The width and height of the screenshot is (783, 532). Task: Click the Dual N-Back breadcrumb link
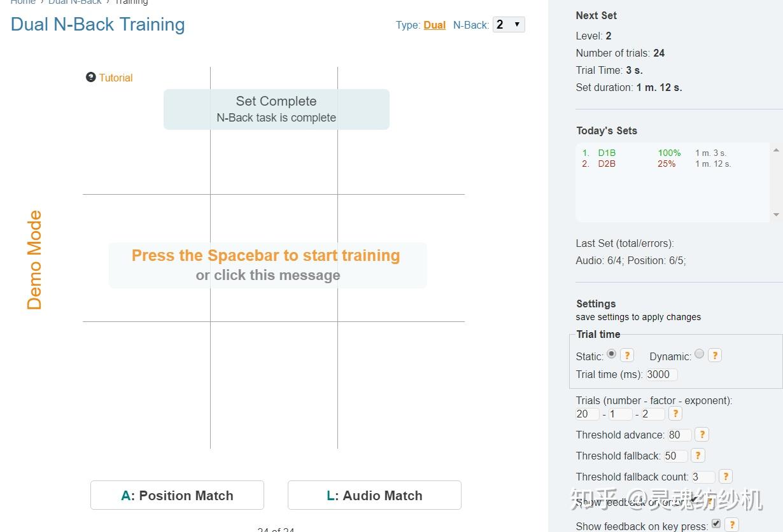75,2
